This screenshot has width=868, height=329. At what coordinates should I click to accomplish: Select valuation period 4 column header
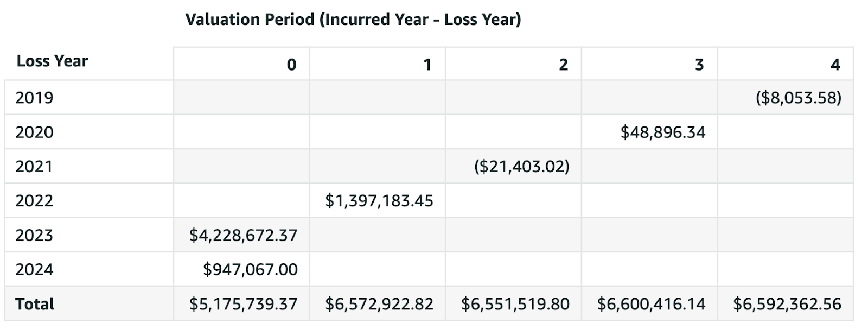pyautogui.click(x=835, y=65)
